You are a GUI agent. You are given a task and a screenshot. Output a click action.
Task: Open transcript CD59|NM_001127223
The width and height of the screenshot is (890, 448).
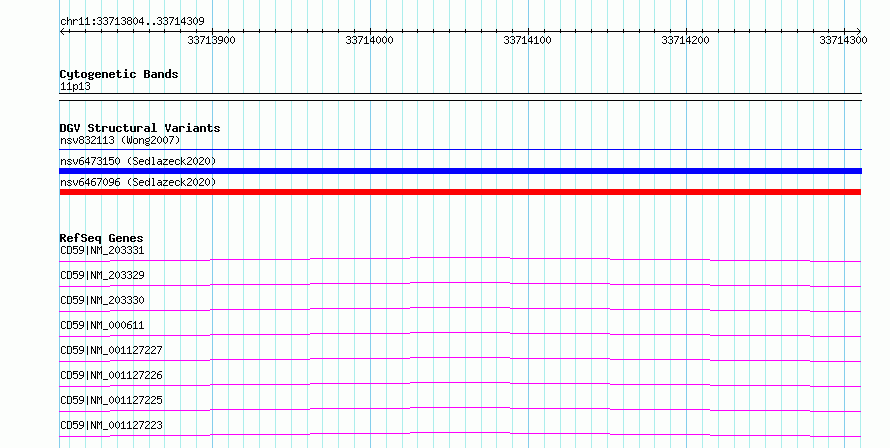[x=111, y=425]
